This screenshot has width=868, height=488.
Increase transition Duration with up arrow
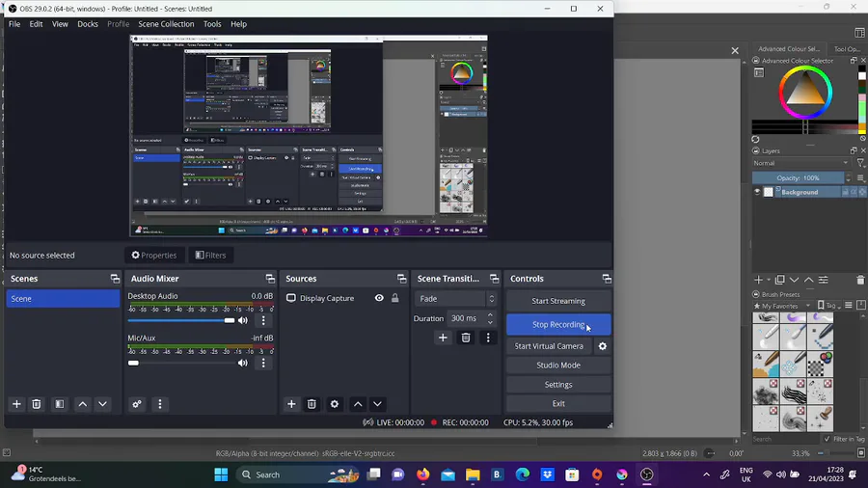[490, 314]
